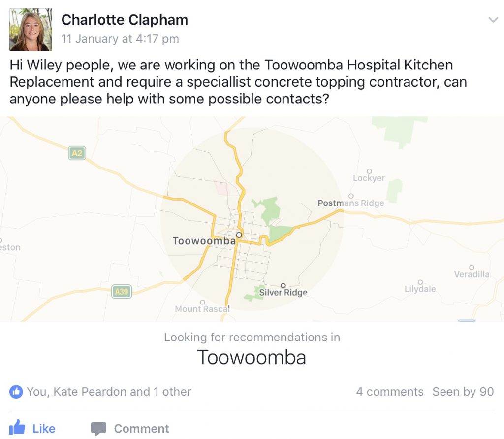
Task: Click the Lockyer location marker
Action: [x=369, y=171]
